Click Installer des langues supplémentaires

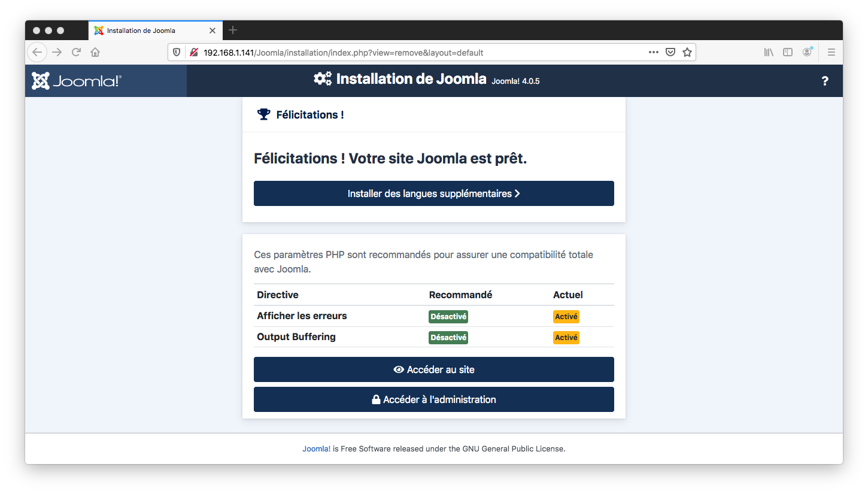pyautogui.click(x=433, y=193)
